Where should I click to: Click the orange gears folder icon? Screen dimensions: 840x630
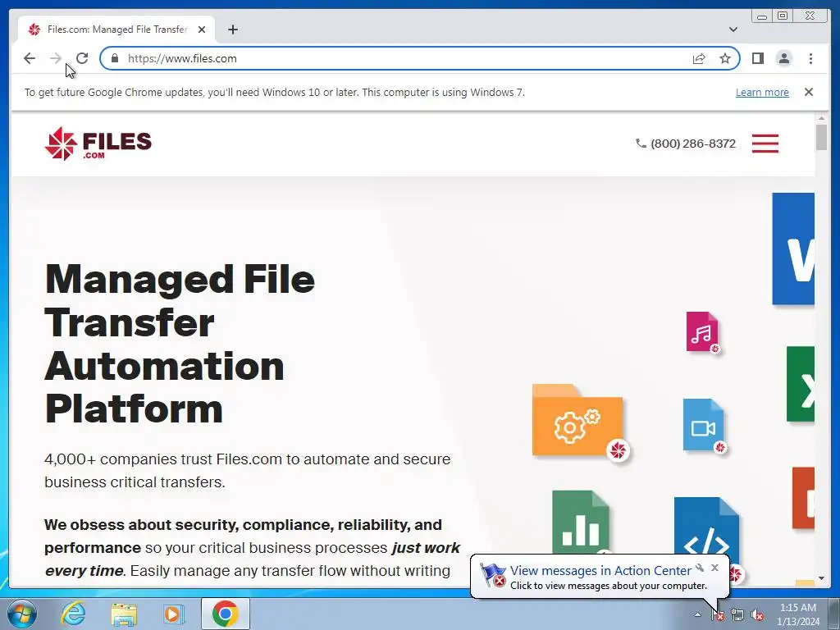pos(580,421)
